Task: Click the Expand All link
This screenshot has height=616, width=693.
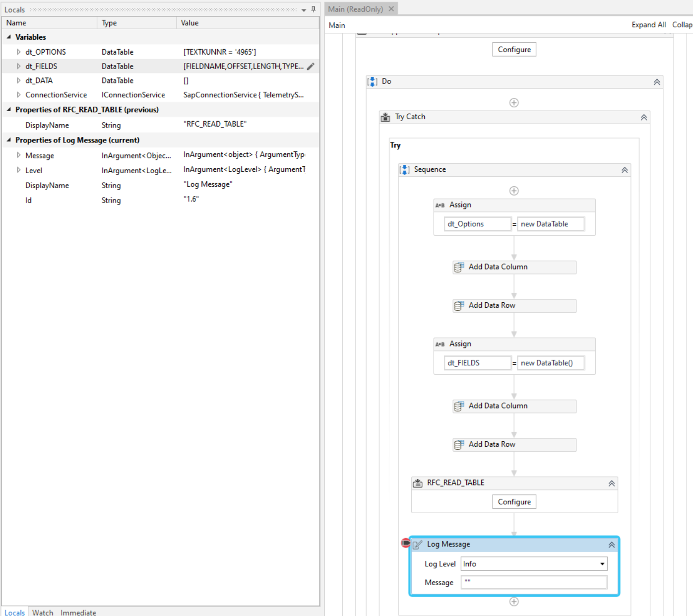Action: (x=649, y=24)
